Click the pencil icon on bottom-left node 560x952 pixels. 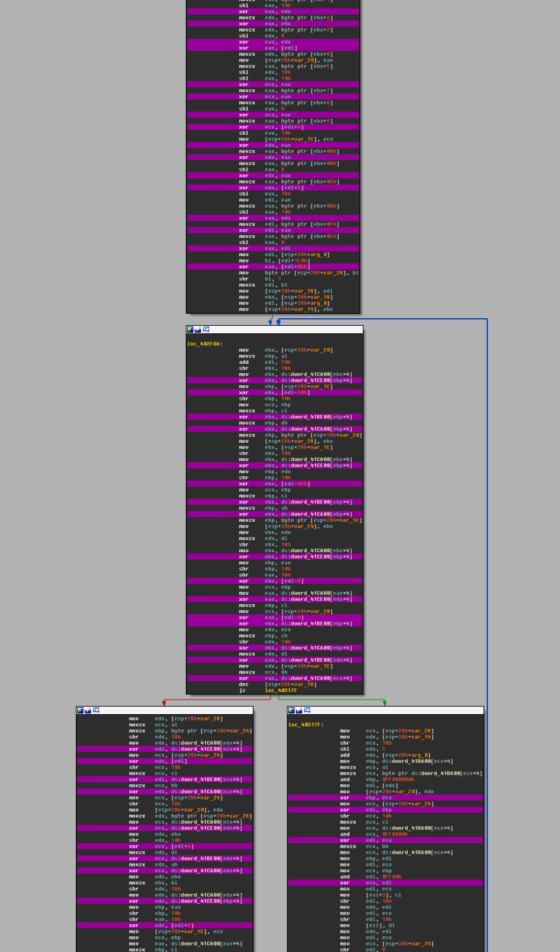tap(88, 710)
